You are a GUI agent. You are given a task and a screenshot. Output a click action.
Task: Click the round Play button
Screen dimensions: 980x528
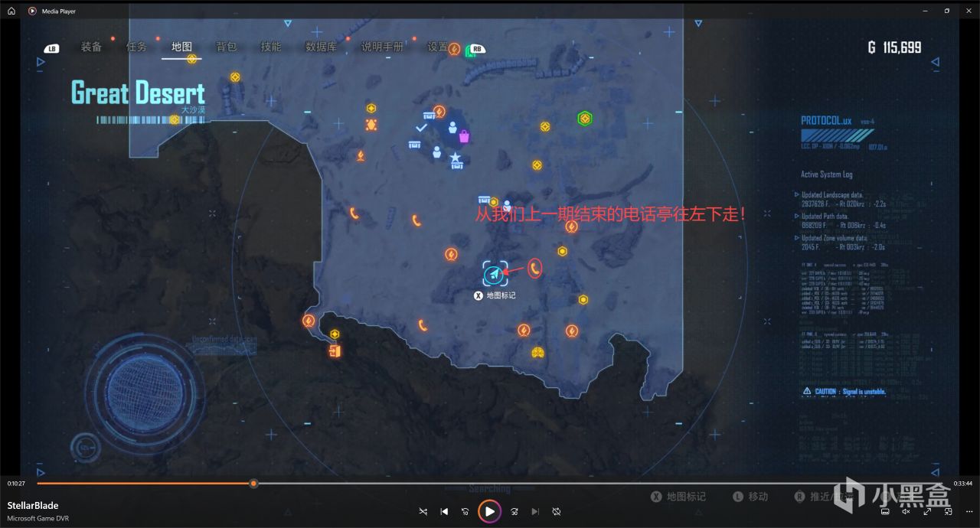489,511
